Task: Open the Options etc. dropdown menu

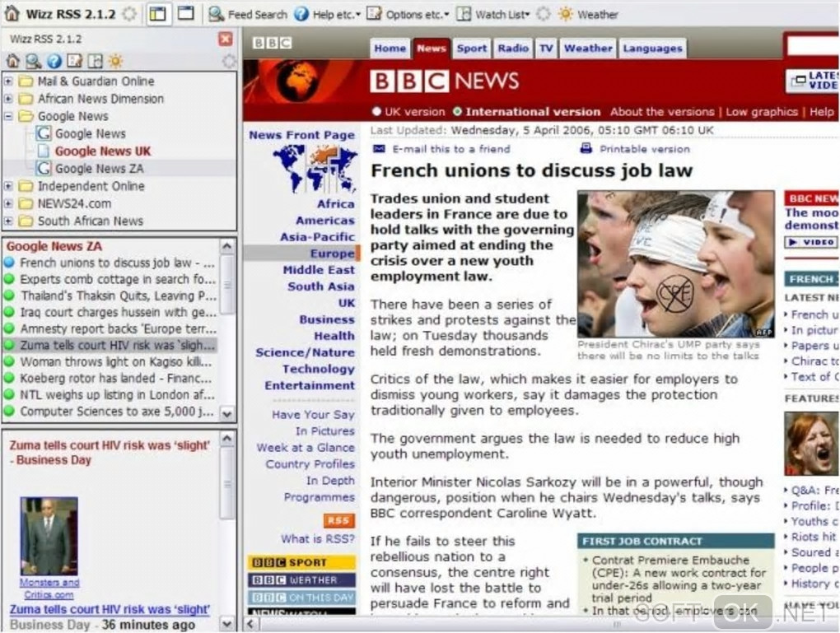Action: pyautogui.click(x=408, y=15)
